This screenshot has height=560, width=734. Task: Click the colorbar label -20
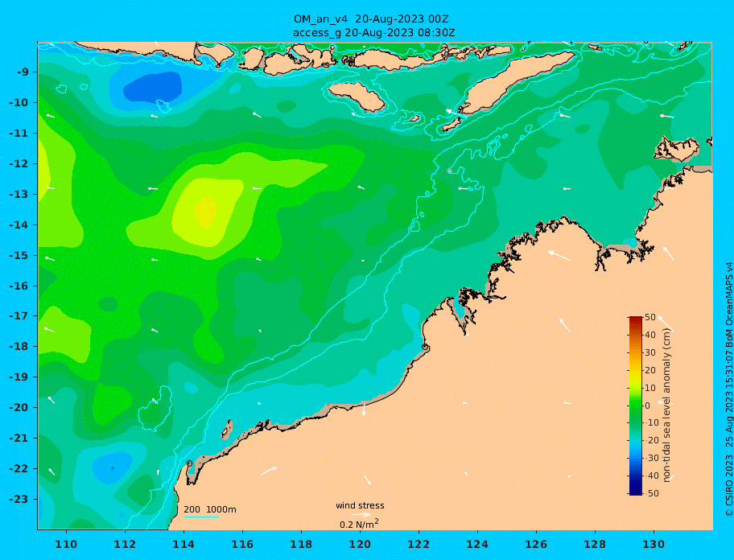[x=650, y=440]
